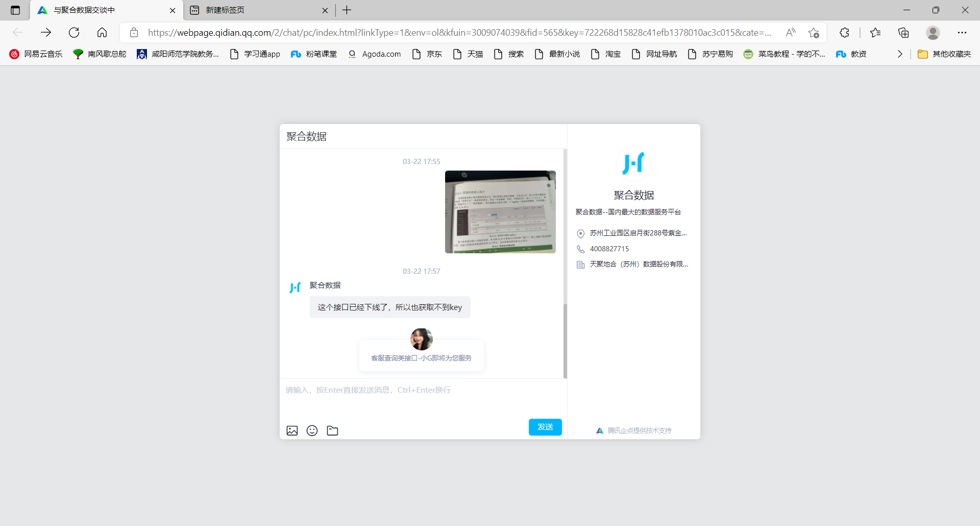The image size is (980, 526).
Task: Open 淘宝 bookmark
Action: [x=605, y=54]
